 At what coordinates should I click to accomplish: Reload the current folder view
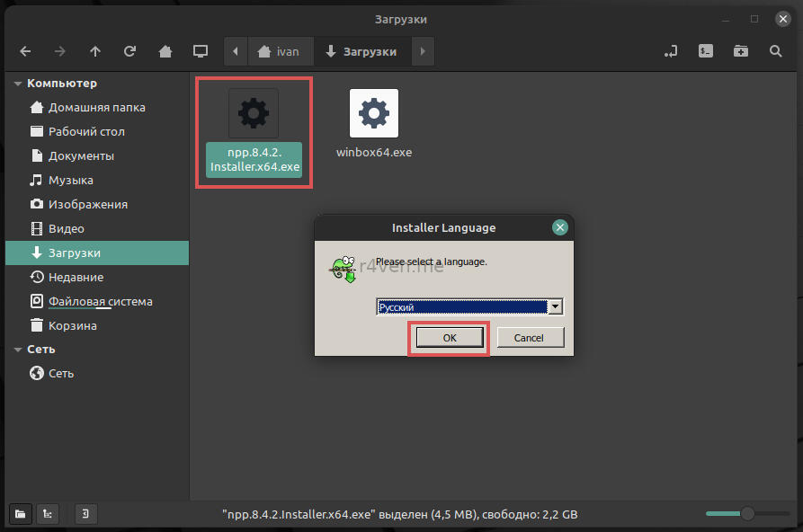click(130, 51)
